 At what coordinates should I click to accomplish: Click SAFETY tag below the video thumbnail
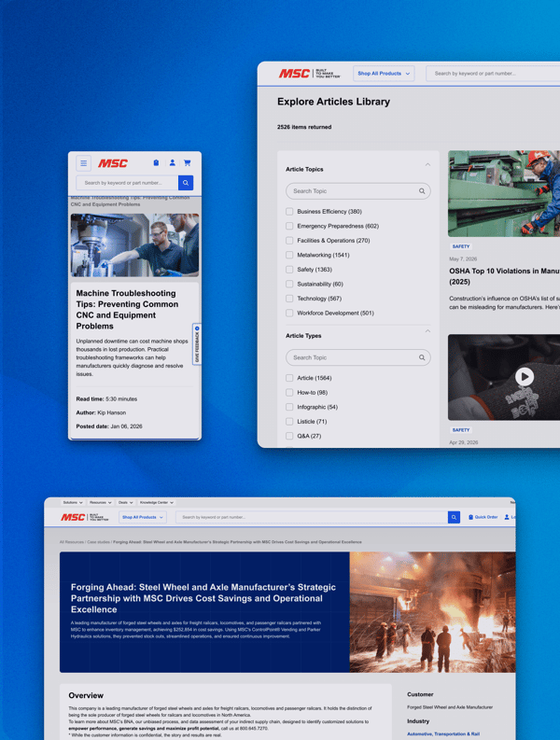click(x=461, y=430)
